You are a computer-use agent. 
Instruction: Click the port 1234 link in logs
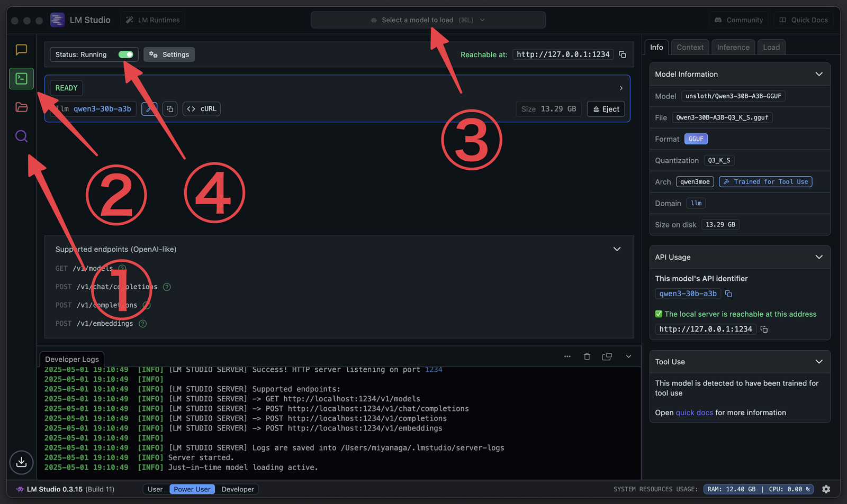click(x=434, y=370)
